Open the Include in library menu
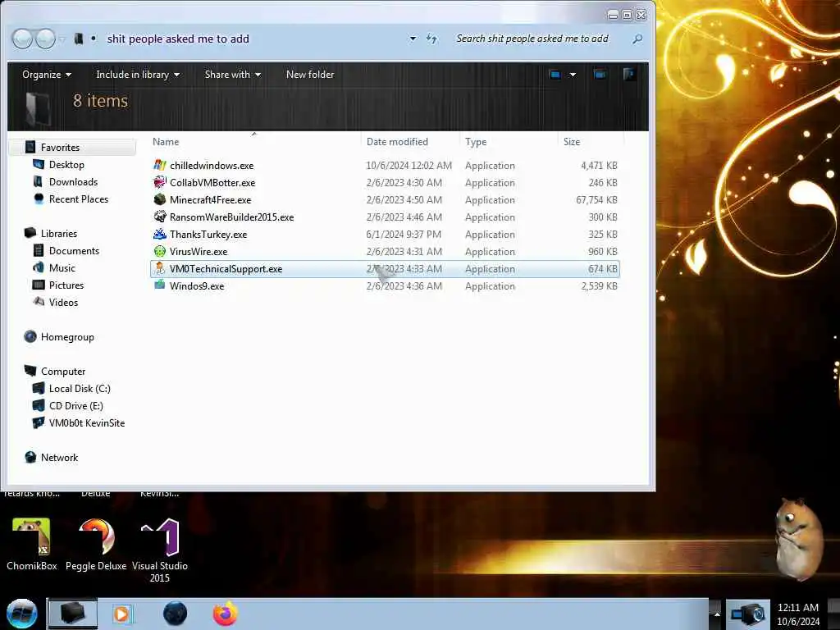This screenshot has height=630, width=840. [138, 75]
